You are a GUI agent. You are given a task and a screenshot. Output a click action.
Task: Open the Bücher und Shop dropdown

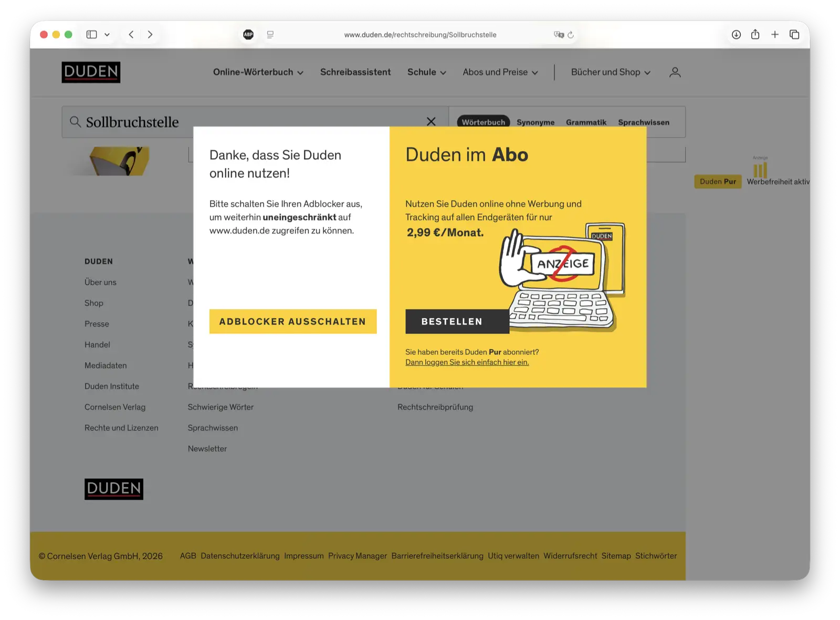click(611, 72)
